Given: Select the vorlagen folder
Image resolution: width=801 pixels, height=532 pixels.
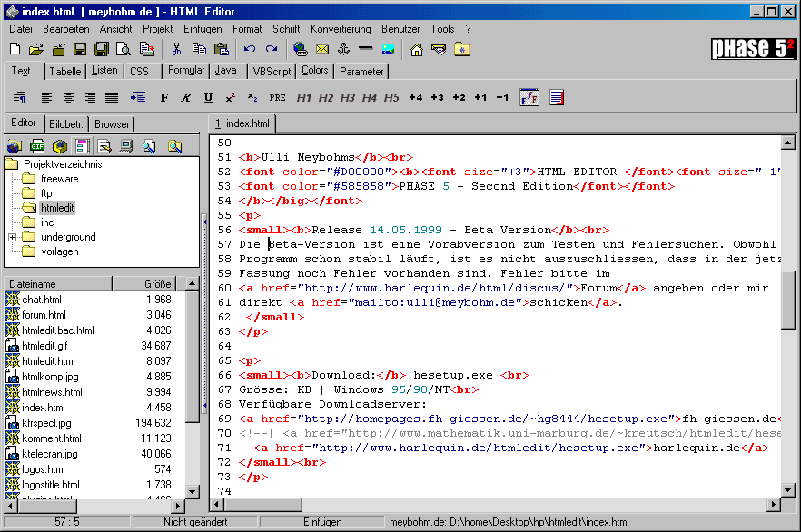Looking at the screenshot, I should [x=59, y=251].
